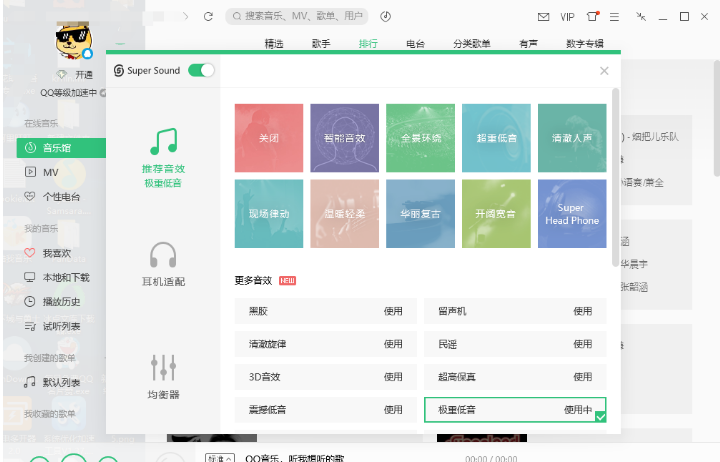This screenshot has width=720, height=462.
Task: Use the 超高保真 sound effect
Action: 582,377
